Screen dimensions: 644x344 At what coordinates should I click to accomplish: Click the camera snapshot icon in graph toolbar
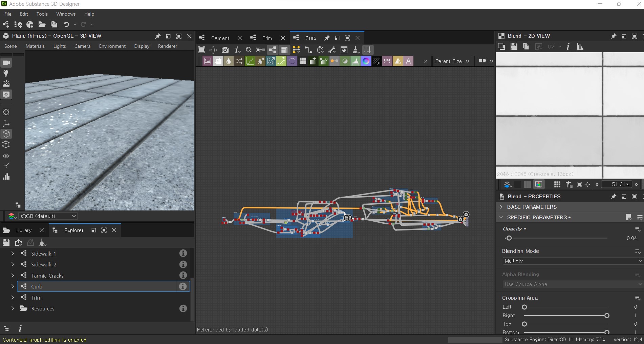tap(225, 50)
